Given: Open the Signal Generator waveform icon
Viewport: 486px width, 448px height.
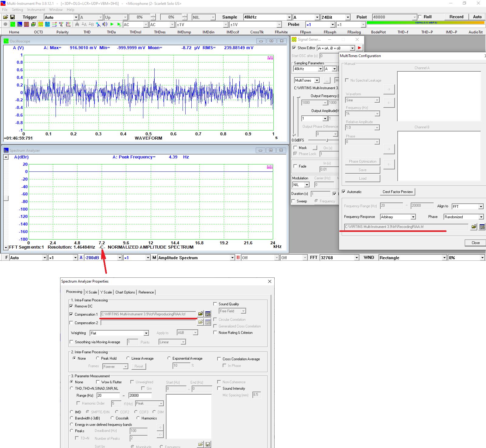Looking at the screenshot, I should pos(40,25).
